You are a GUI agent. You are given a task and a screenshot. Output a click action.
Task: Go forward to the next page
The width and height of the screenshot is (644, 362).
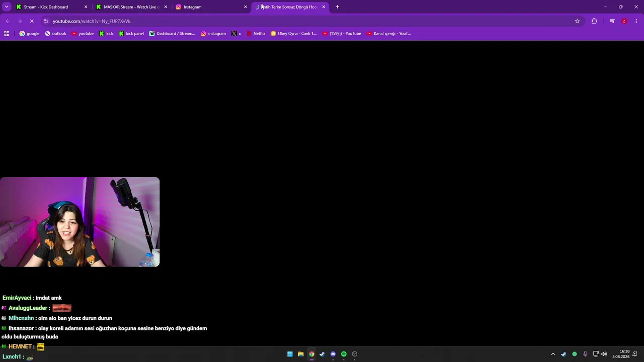pos(20,21)
